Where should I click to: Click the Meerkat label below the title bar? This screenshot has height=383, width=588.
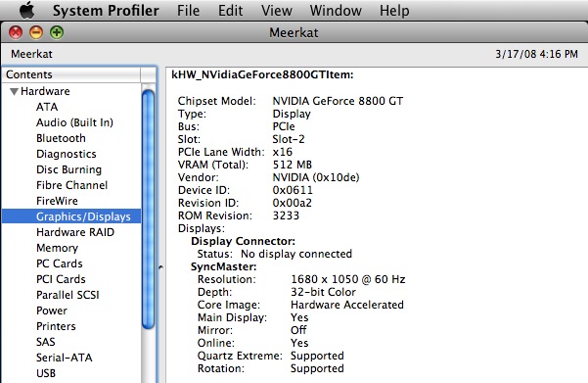click(31, 54)
